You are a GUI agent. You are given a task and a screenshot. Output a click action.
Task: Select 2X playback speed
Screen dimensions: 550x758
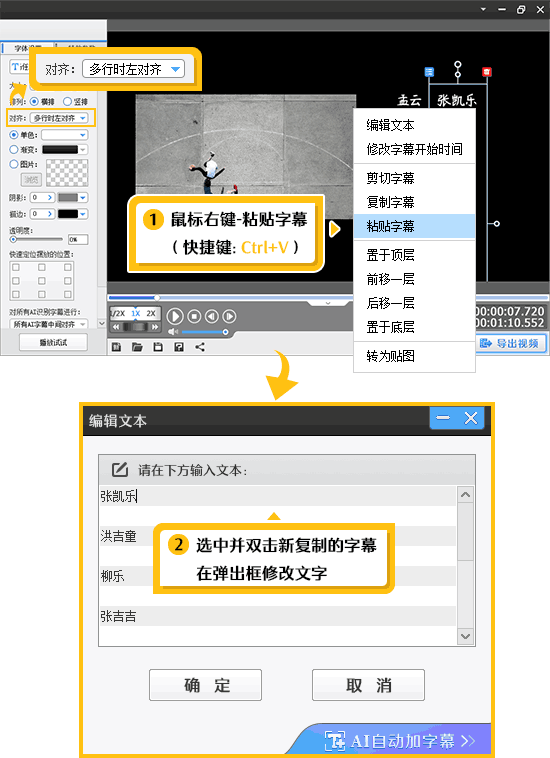tap(151, 313)
